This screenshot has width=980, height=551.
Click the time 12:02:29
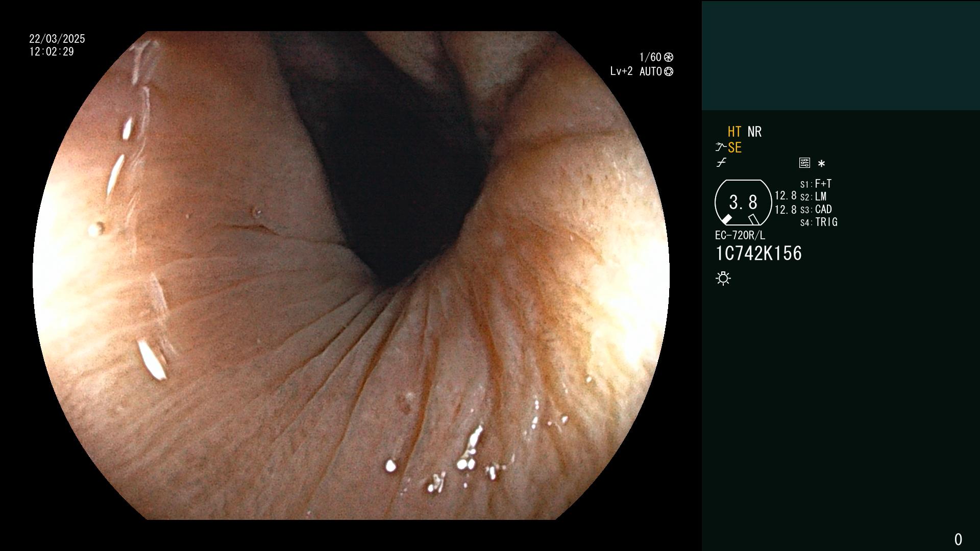tap(52, 52)
